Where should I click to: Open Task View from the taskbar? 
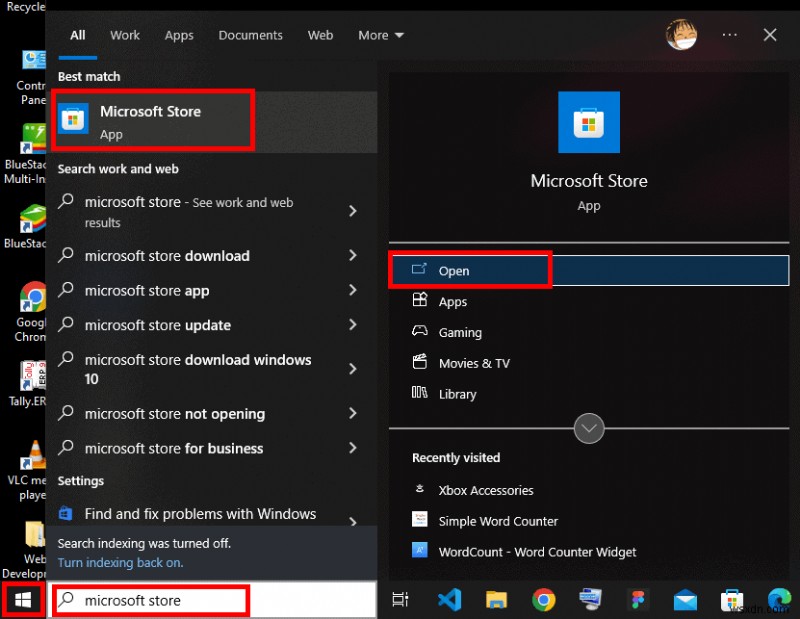coord(400,600)
